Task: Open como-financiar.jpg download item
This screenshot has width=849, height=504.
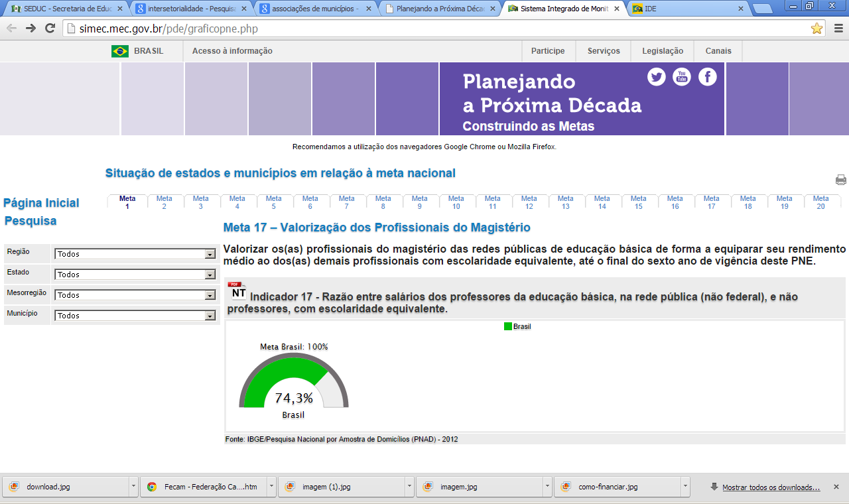Action: click(x=617, y=487)
